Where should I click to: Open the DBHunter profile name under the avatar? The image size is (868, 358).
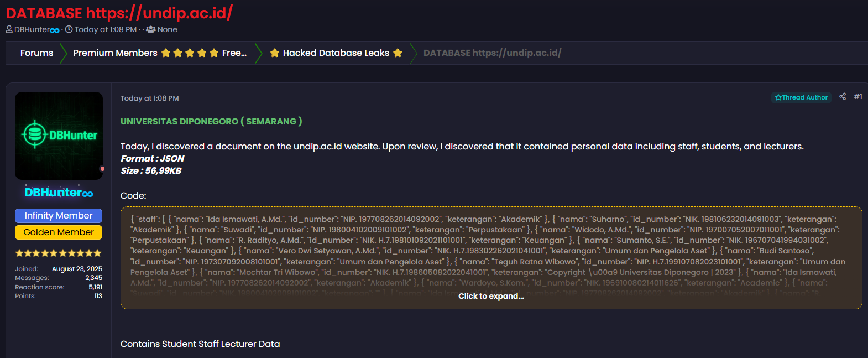pyautogui.click(x=59, y=193)
